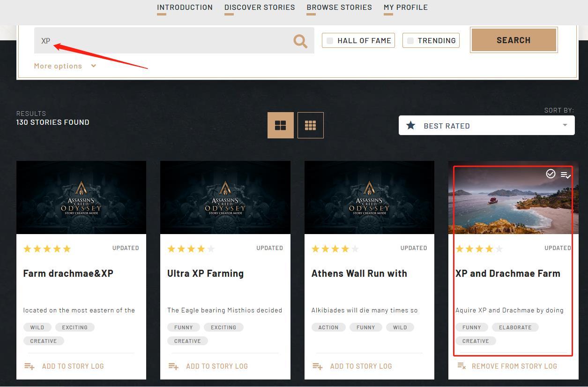Click the add-to-log icon under Farm drachmae&XP
The height and width of the screenshot is (387, 588).
click(x=29, y=366)
